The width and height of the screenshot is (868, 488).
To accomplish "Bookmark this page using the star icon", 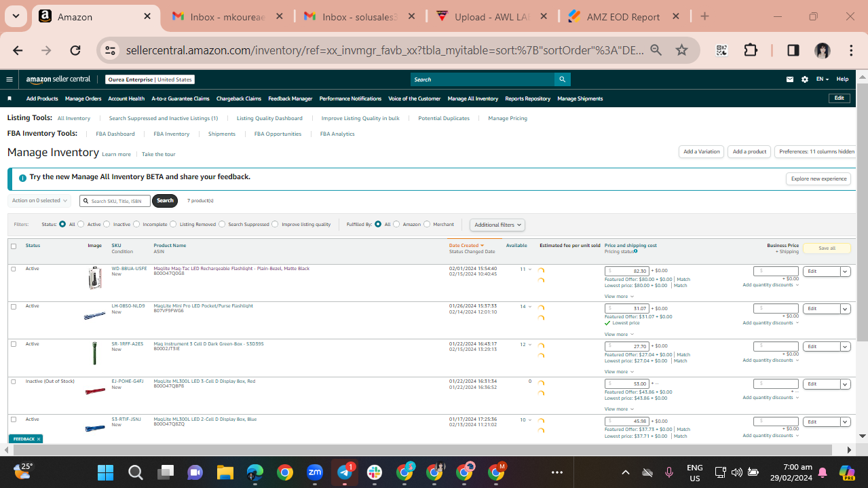I will point(682,50).
